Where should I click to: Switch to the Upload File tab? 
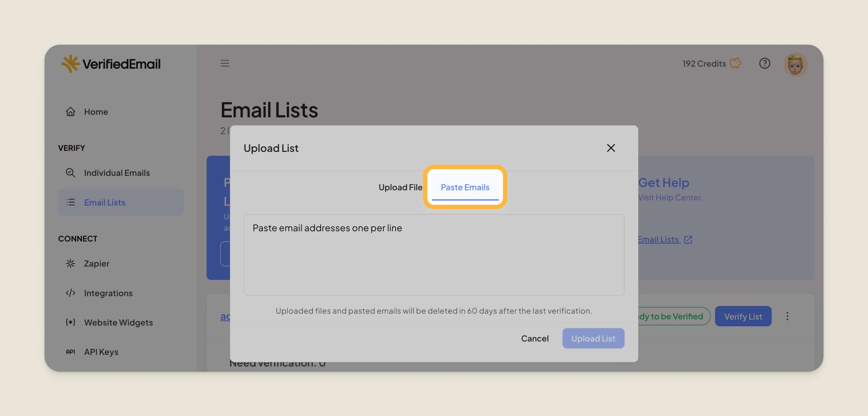click(400, 187)
